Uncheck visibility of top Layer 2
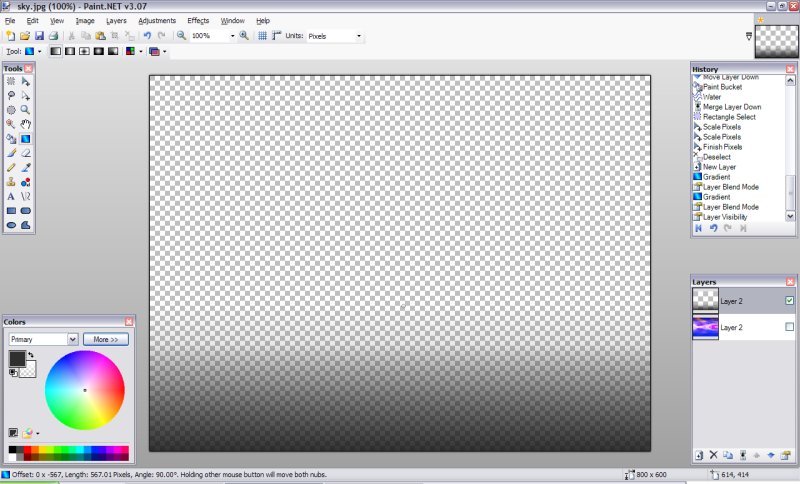 point(789,300)
